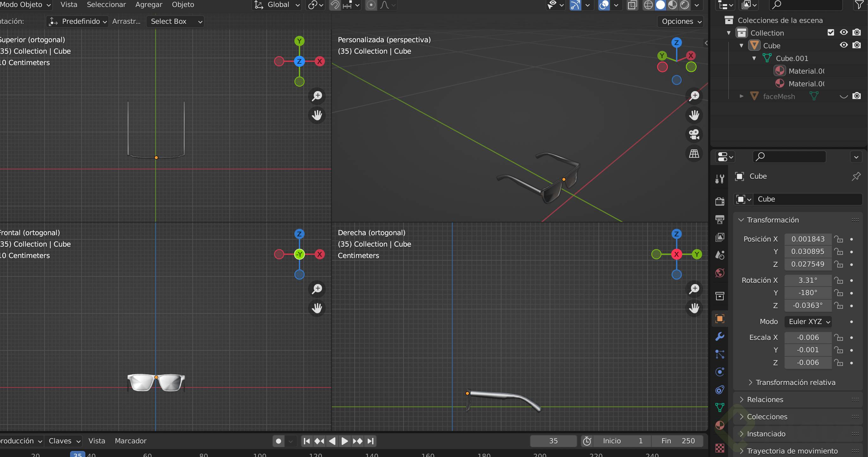Screen dimensions: 868x457
Task: Jump to next keyframe
Action: tap(358, 441)
